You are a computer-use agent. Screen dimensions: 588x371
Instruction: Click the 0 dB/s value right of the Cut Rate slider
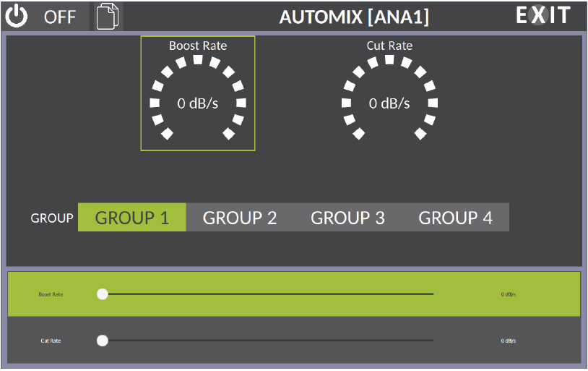(x=509, y=341)
